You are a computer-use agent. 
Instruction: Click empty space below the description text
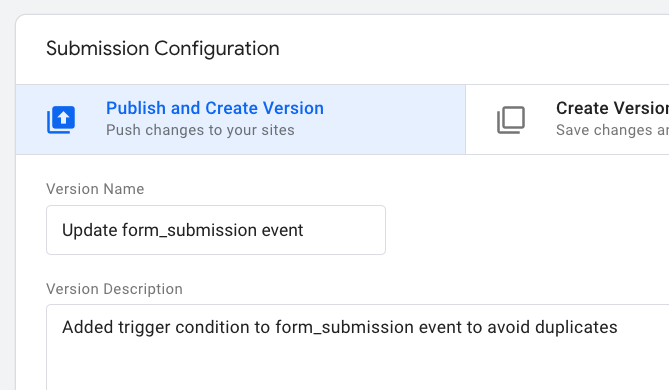coord(341,367)
